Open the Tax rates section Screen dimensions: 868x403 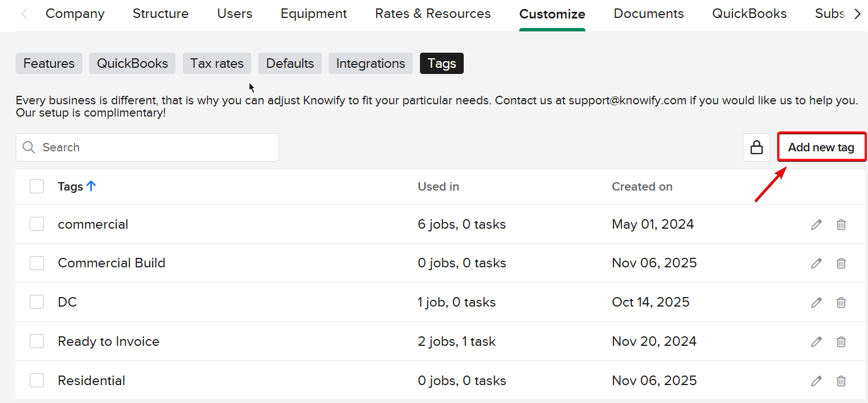click(x=216, y=63)
